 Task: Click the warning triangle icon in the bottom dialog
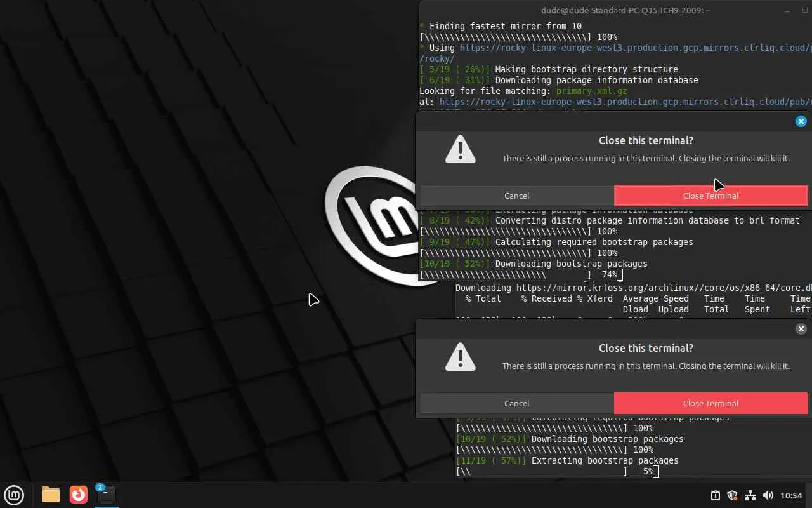[461, 357]
